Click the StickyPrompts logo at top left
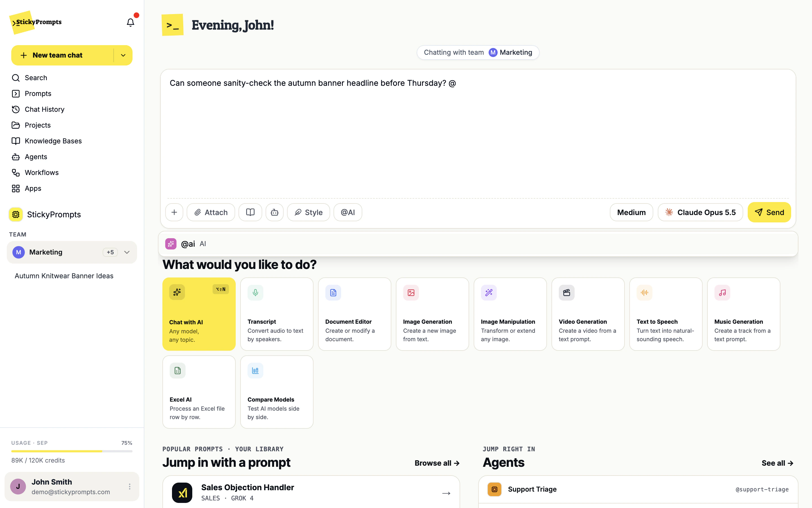This screenshot has height=508, width=812. (x=36, y=22)
